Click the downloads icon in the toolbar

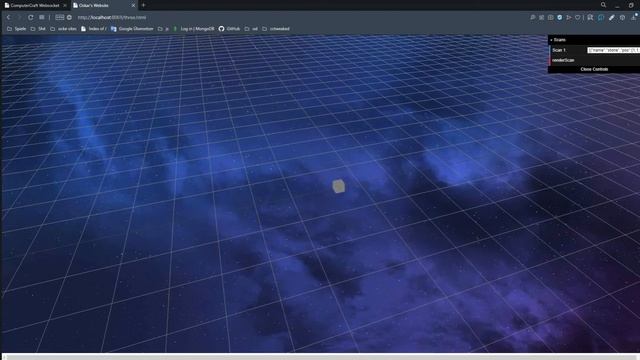click(x=633, y=18)
